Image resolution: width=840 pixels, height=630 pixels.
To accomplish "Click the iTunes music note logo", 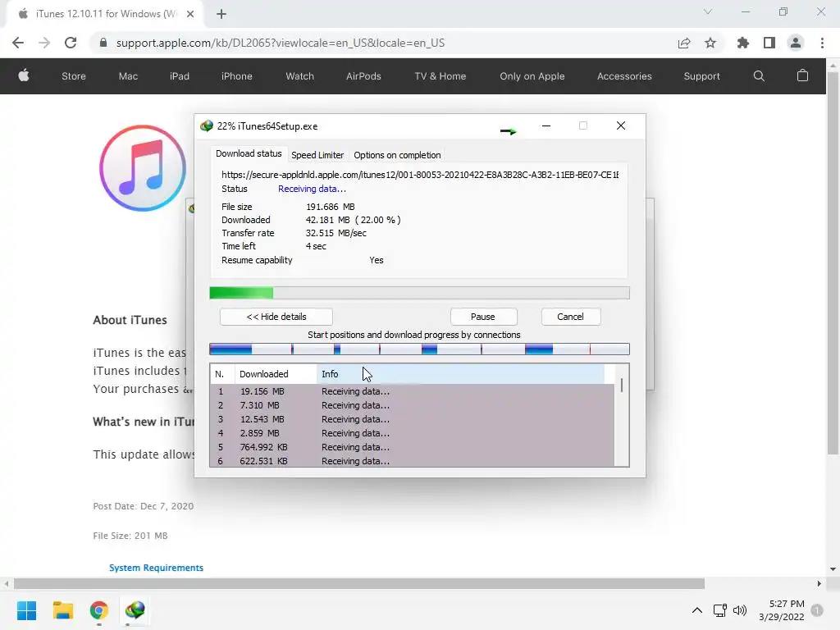I will click(143, 168).
